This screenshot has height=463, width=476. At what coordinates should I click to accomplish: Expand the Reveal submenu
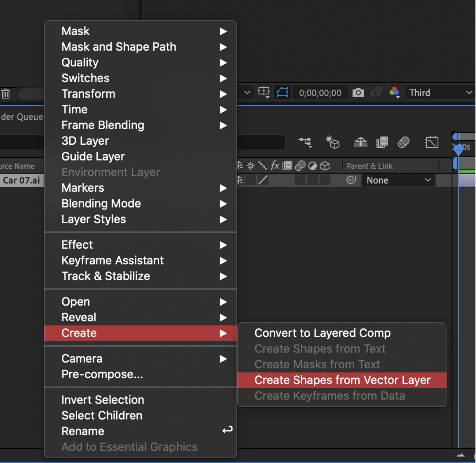pos(141,318)
